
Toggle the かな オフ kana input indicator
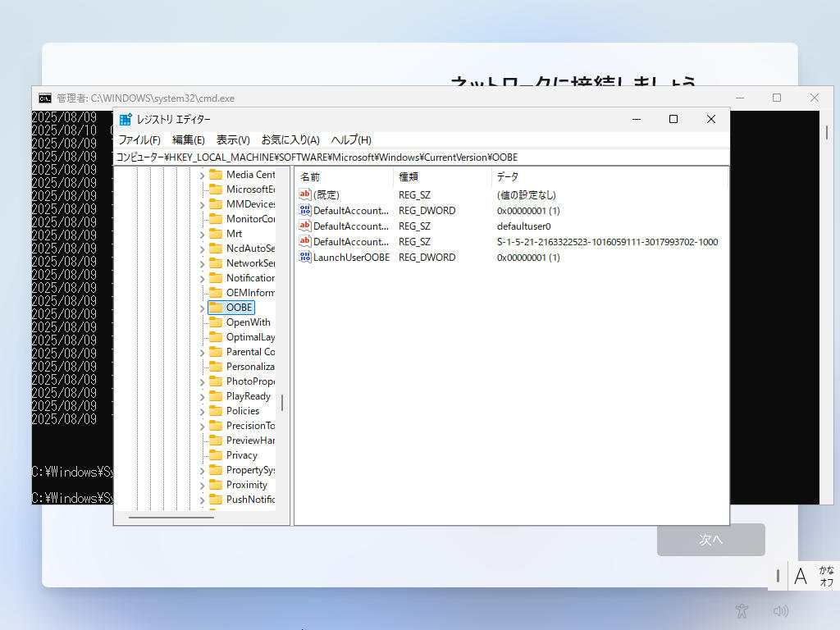pos(826,576)
